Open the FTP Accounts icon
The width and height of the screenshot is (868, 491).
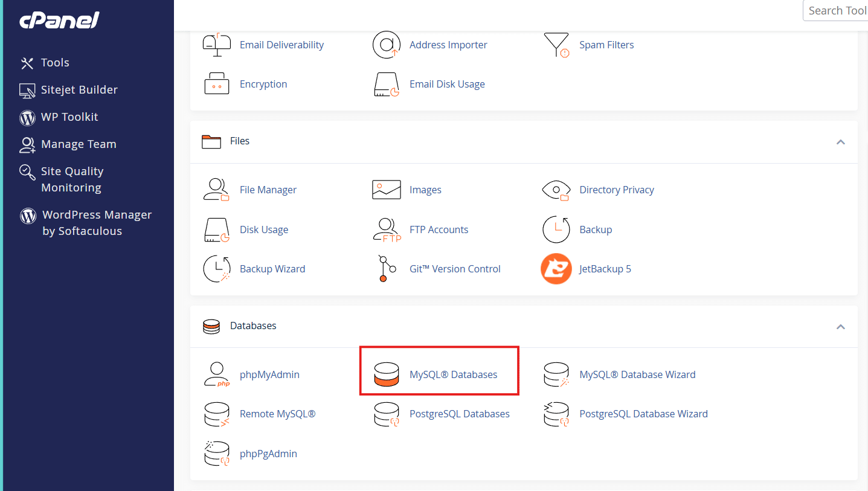click(x=387, y=229)
